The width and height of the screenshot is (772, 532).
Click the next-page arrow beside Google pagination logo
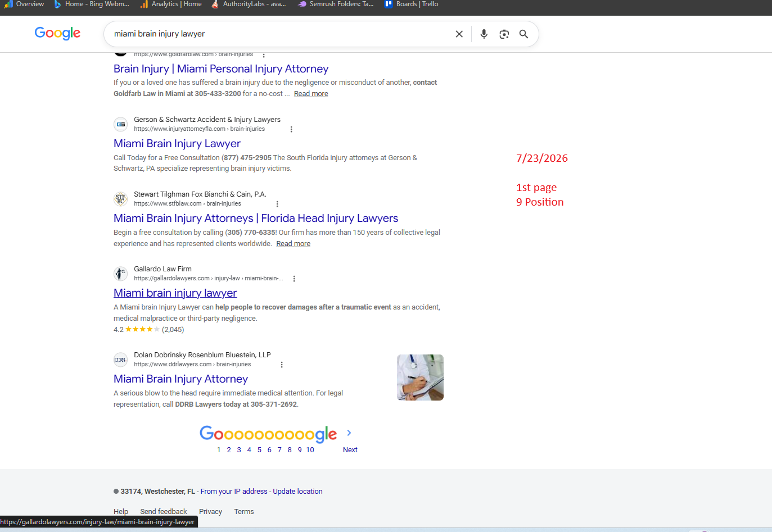[349, 433]
